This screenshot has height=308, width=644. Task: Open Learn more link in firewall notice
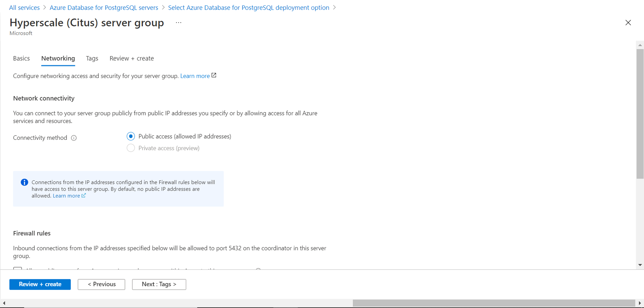pyautogui.click(x=66, y=196)
